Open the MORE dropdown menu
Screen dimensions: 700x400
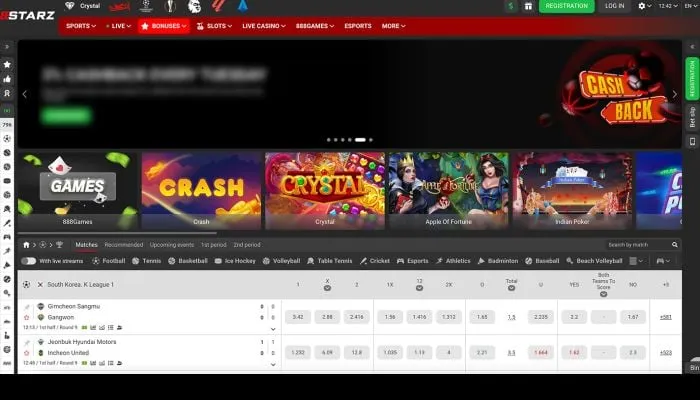393,26
